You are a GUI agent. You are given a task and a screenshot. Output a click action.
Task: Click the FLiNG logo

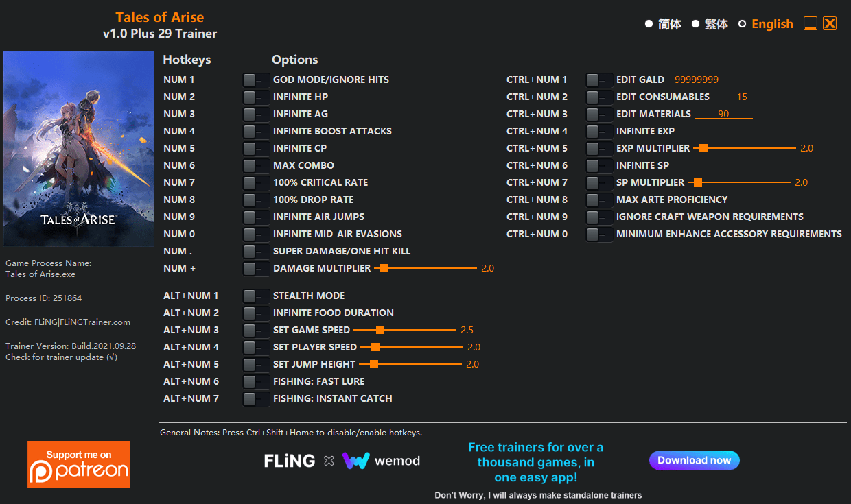(290, 461)
